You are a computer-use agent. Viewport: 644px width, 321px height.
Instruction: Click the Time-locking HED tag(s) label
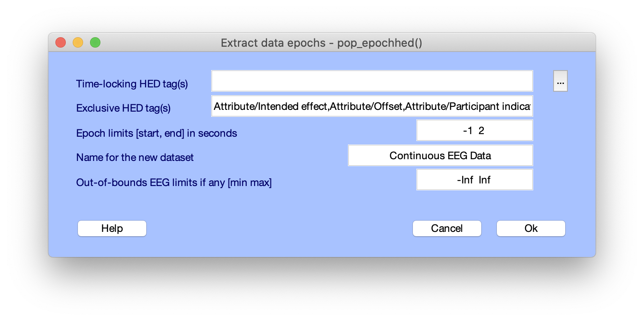coord(132,84)
